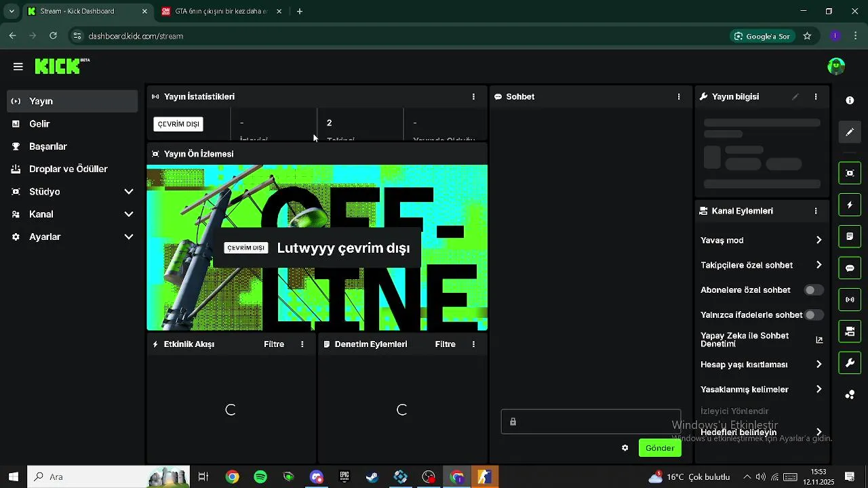Open Takipçilere özel sohbet chevron

coord(818,265)
